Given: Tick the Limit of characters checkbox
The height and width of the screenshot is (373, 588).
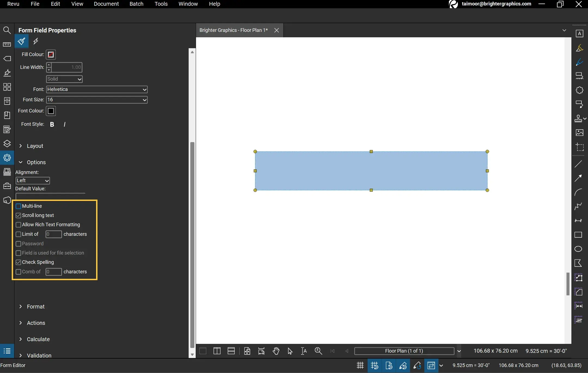Looking at the screenshot, I should pyautogui.click(x=19, y=234).
